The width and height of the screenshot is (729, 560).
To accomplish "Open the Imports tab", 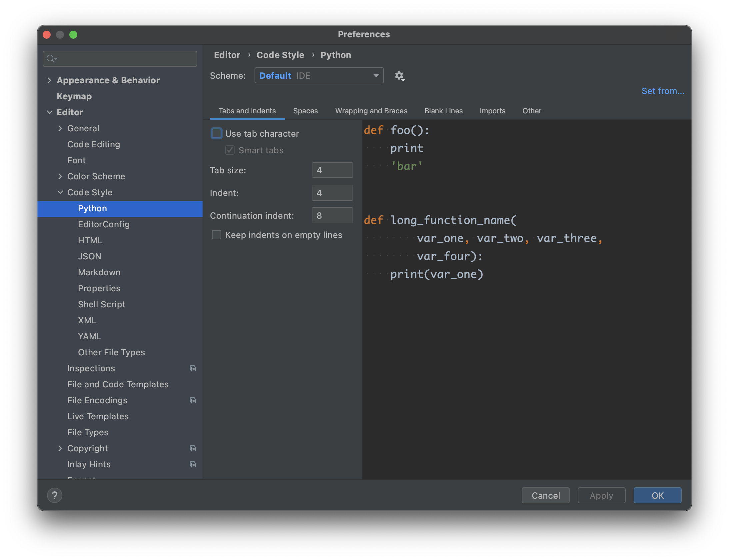I will coord(492,111).
